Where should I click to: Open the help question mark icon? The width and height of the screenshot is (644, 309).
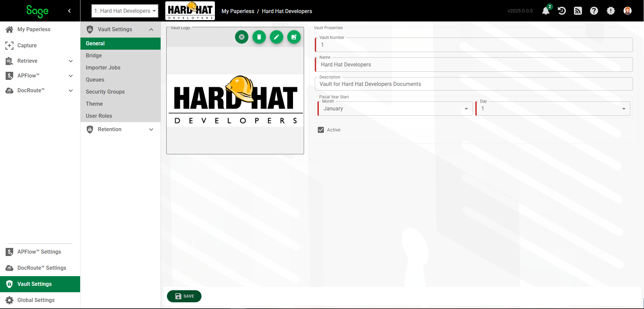[594, 11]
